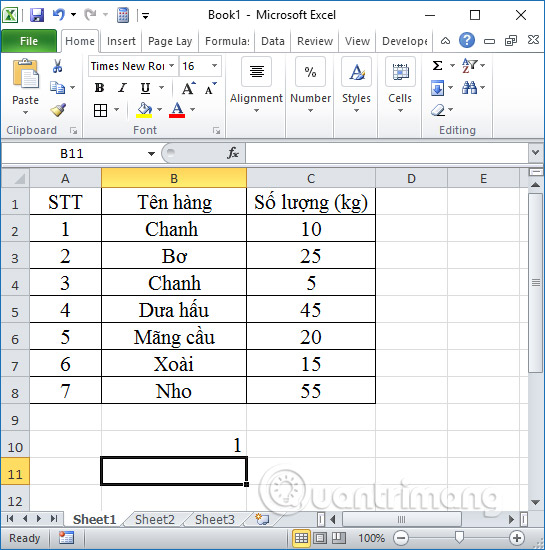Select the Format Painter brush
The height and width of the screenshot is (550, 545).
(58, 110)
